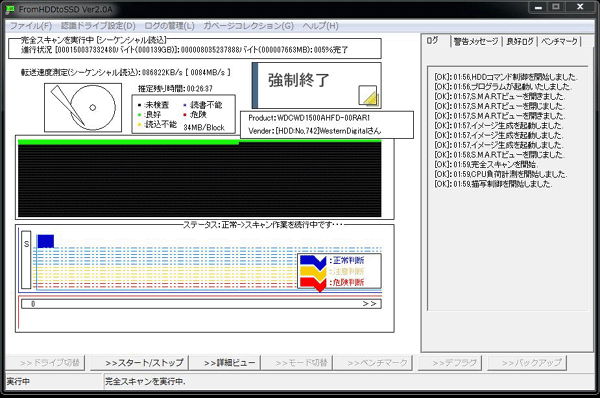
Task: Open the ファイル(F) menu
Action: tap(31, 26)
